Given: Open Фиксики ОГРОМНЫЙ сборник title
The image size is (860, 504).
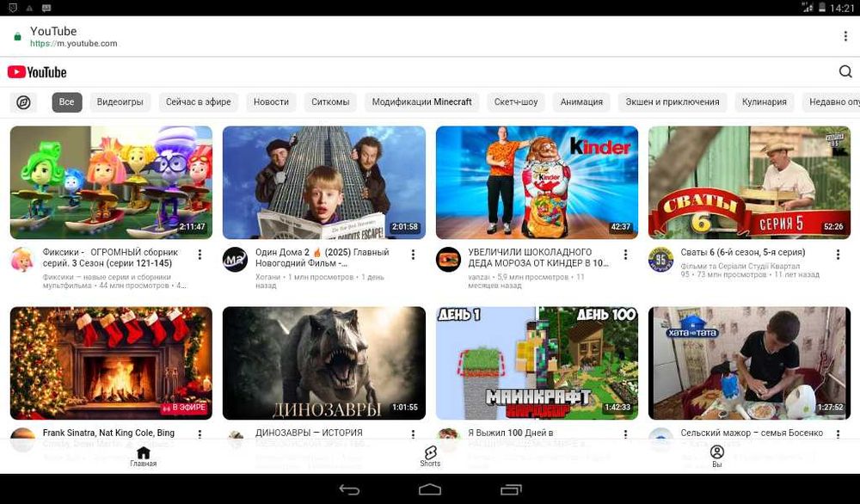Looking at the screenshot, I should pos(110,258).
